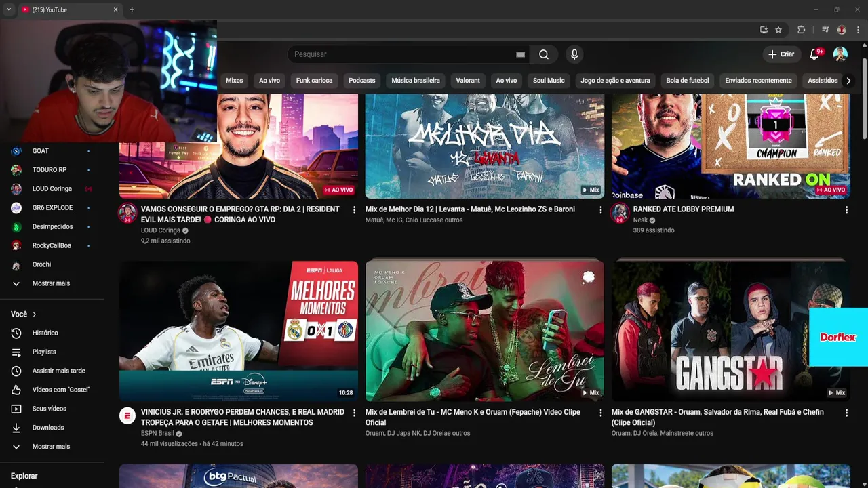
Task: Open the browser tab list dropdown
Action: coord(9,9)
